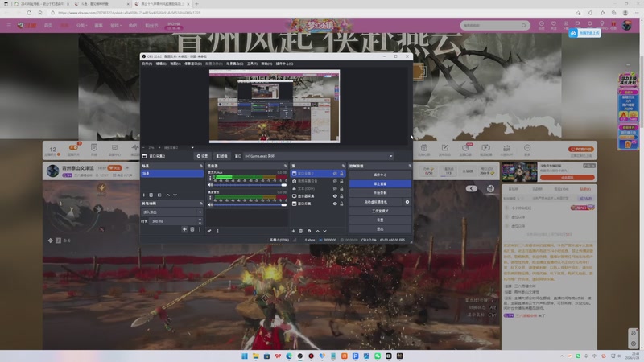Click 插件中心 button in Controls

[x=380, y=175]
